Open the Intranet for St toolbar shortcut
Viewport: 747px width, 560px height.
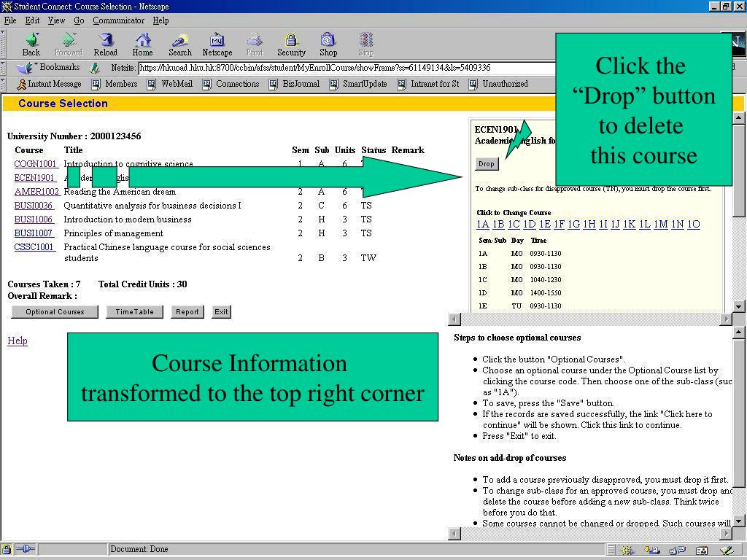tap(429, 84)
